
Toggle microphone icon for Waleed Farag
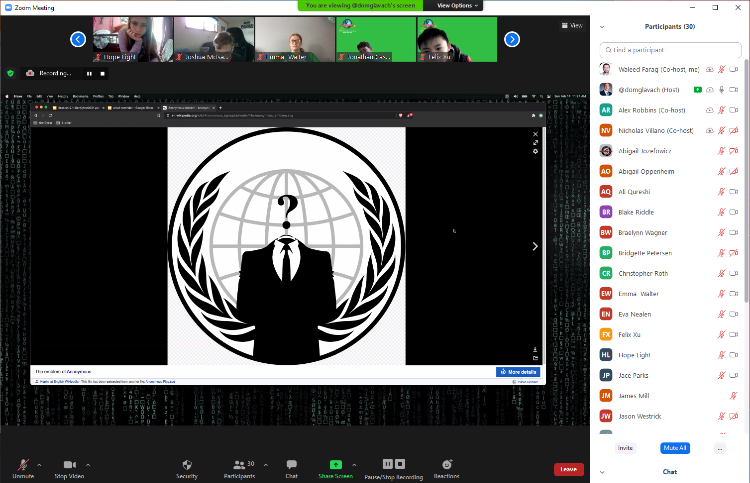click(721, 69)
